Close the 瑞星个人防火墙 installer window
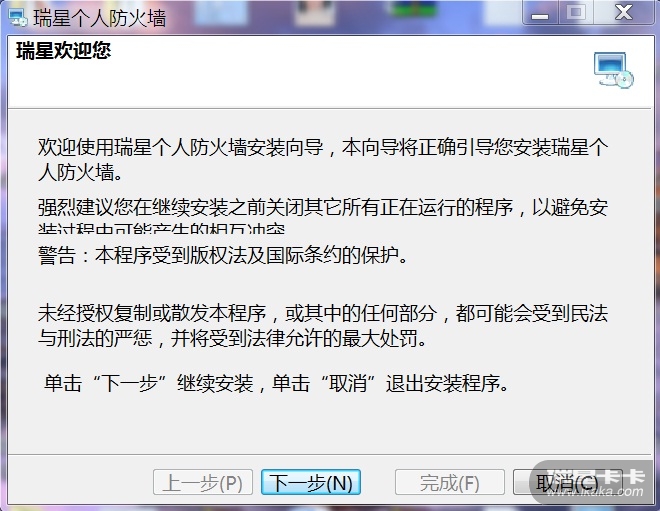Viewport: 660px width, 511px height. tap(623, 13)
